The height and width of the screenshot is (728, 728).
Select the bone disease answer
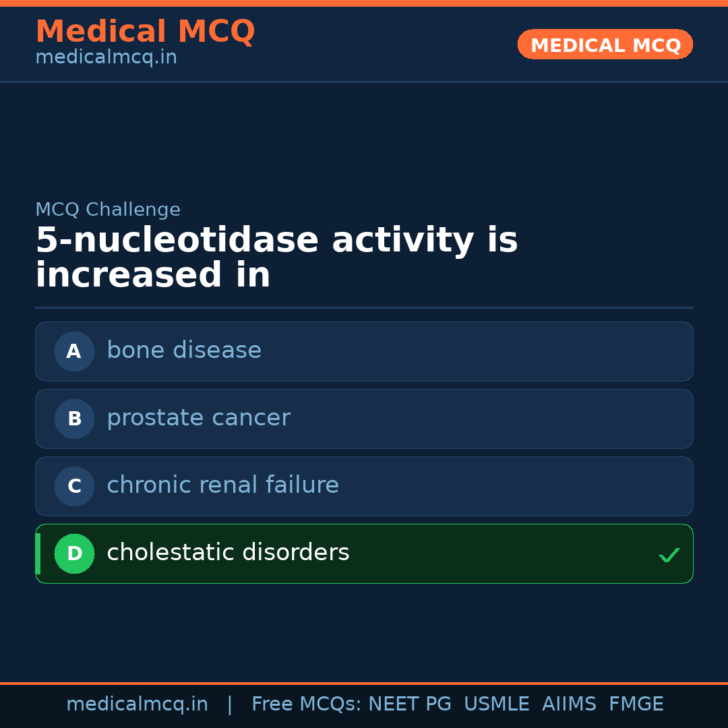pos(184,351)
